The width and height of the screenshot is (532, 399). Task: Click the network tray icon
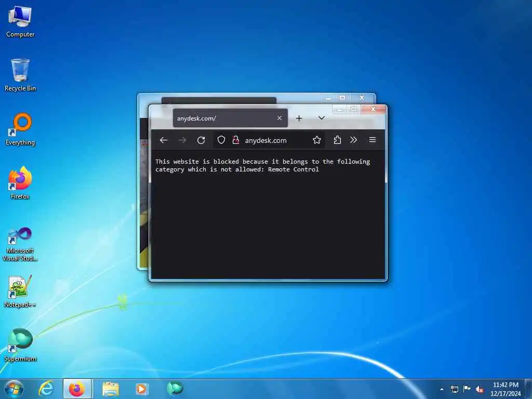pyautogui.click(x=454, y=389)
